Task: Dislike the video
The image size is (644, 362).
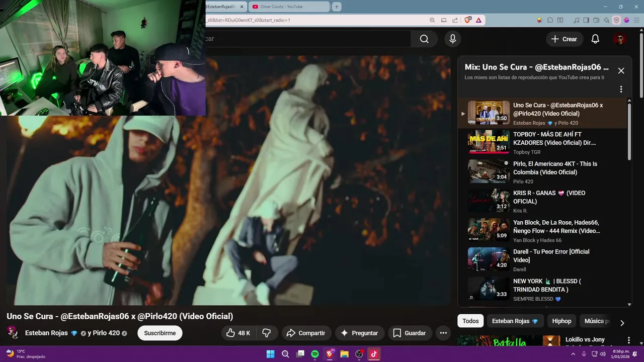Action: pyautogui.click(x=267, y=333)
